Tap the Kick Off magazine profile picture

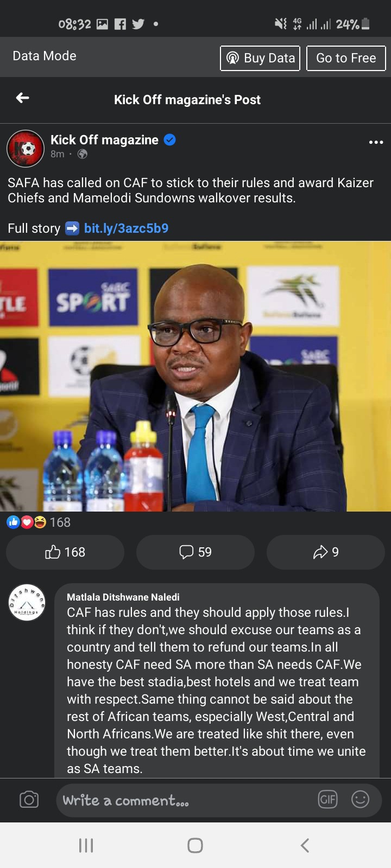pyautogui.click(x=25, y=148)
